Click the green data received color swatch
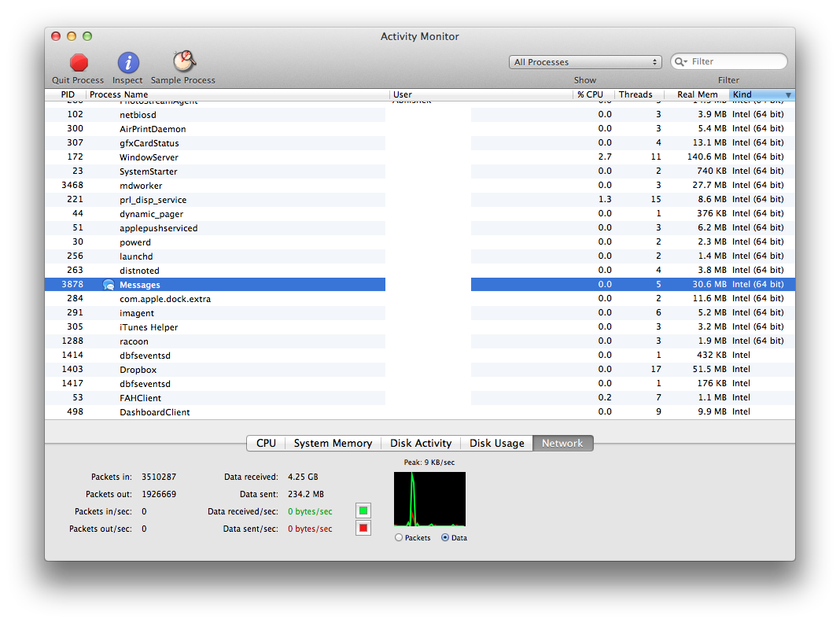This screenshot has height=623, width=840. (x=363, y=511)
